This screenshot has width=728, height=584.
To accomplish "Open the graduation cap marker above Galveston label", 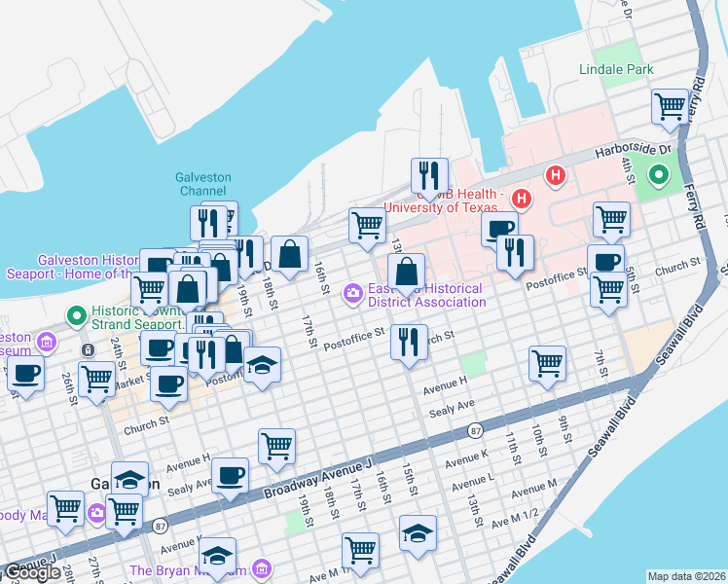I will pos(130,480).
